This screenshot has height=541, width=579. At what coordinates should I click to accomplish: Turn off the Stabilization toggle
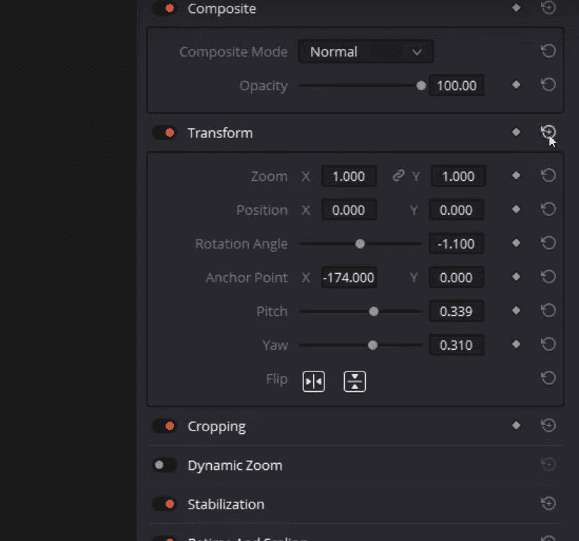point(165,504)
